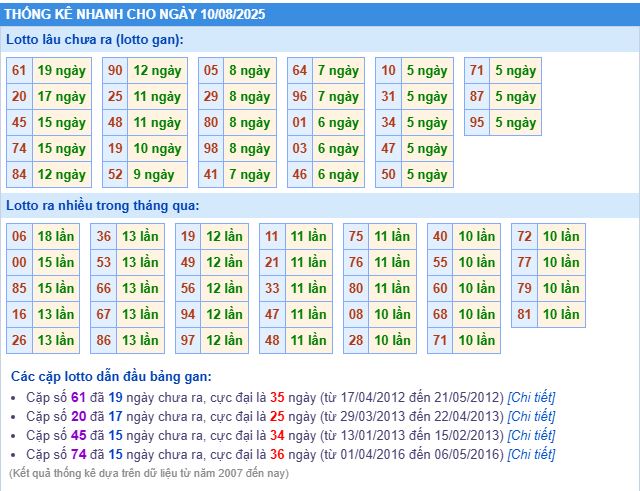Select number 67 cell
The width and height of the screenshot is (640, 491).
[104, 314]
